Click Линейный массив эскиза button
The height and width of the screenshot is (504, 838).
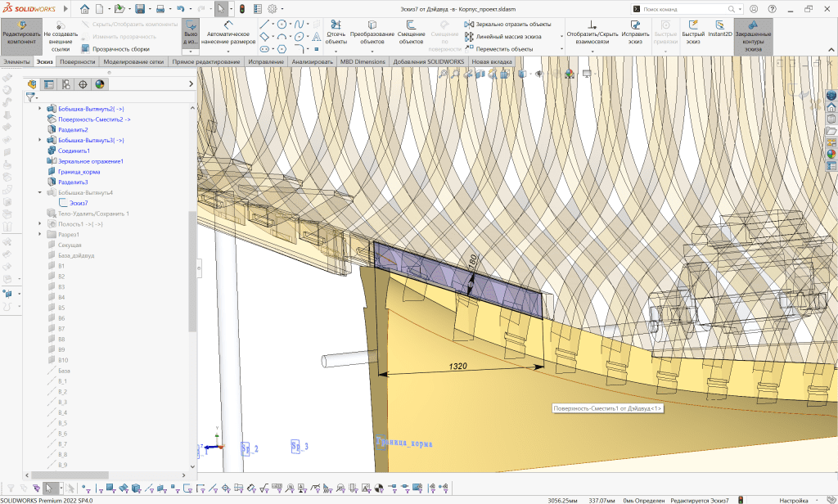tap(507, 37)
